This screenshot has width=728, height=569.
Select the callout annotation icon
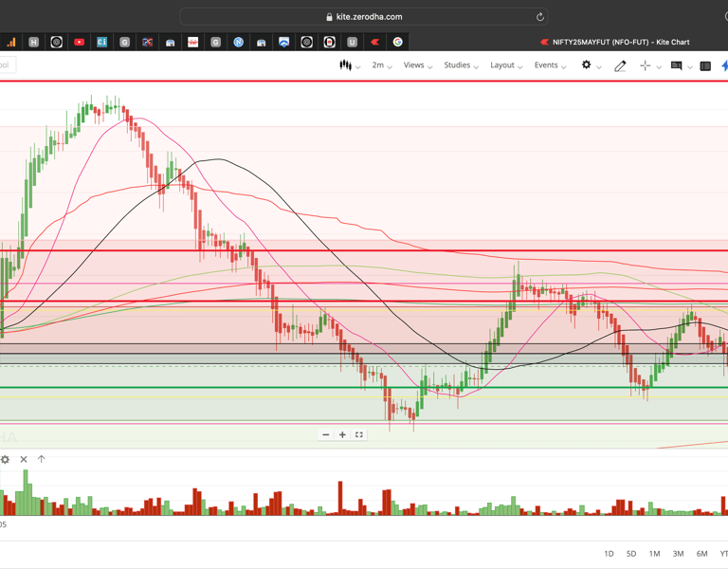pyautogui.click(x=677, y=66)
